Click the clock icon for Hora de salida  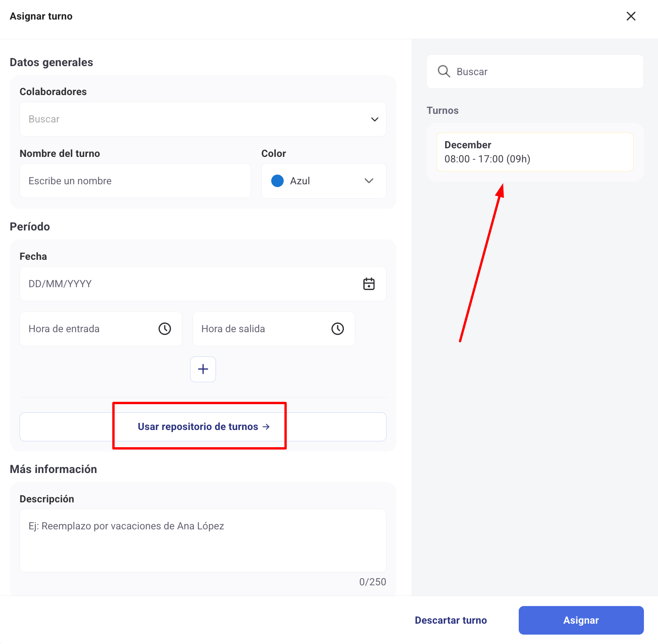pyautogui.click(x=338, y=329)
